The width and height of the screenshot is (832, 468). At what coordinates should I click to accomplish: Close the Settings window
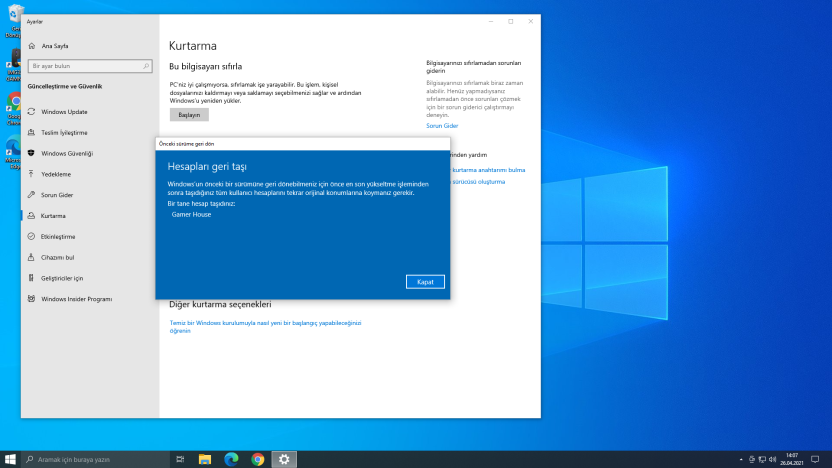click(531, 22)
